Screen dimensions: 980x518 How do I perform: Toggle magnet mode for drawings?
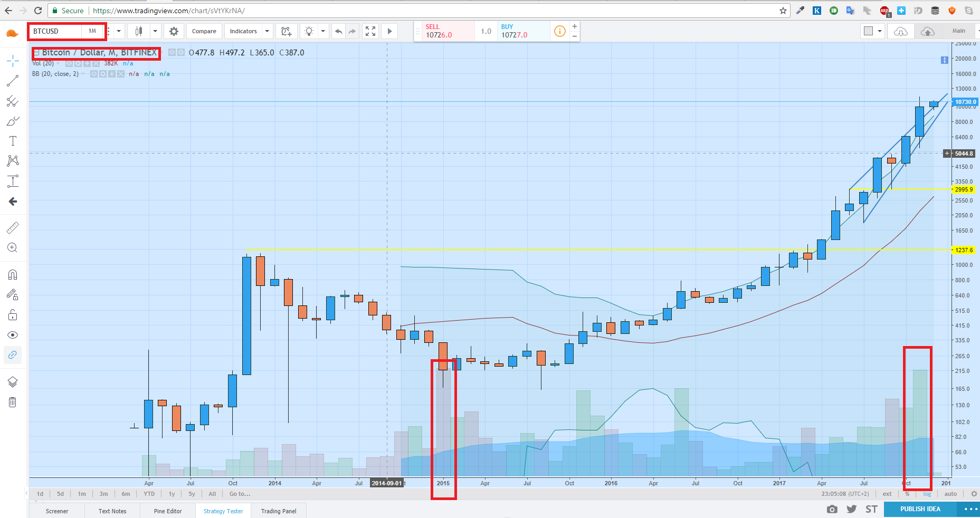coord(13,275)
